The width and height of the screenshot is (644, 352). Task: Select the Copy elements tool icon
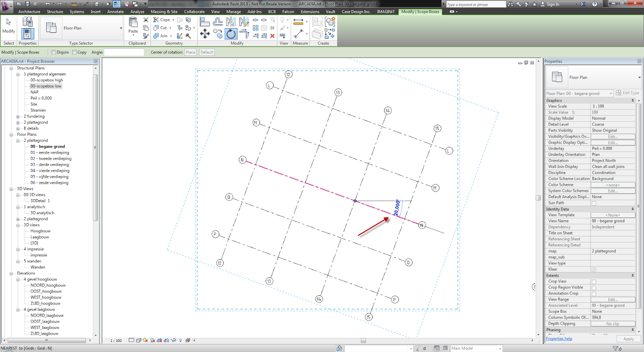218,34
